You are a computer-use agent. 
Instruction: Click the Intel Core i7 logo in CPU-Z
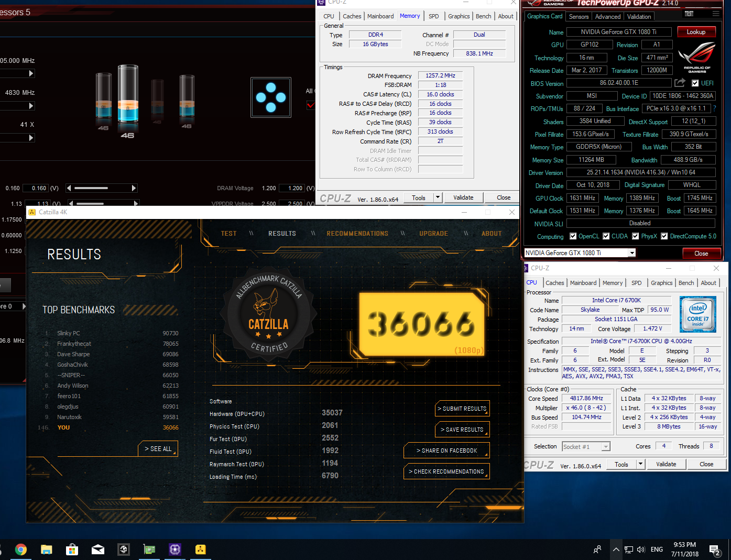[697, 314]
